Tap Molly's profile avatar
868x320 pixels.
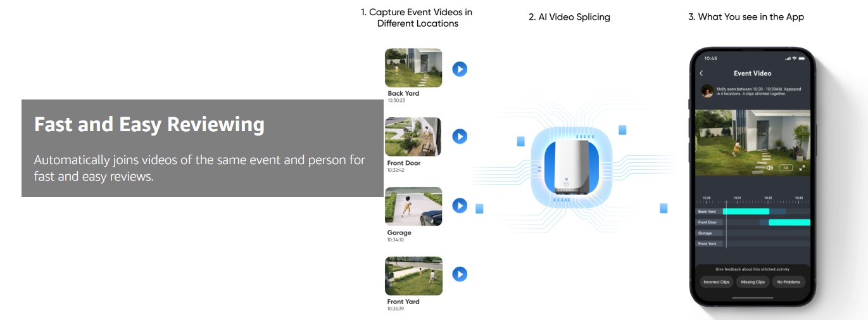pyautogui.click(x=707, y=91)
